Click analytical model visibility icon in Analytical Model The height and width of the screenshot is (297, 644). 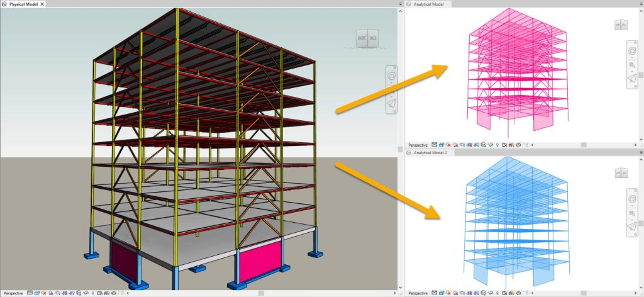coord(511,145)
